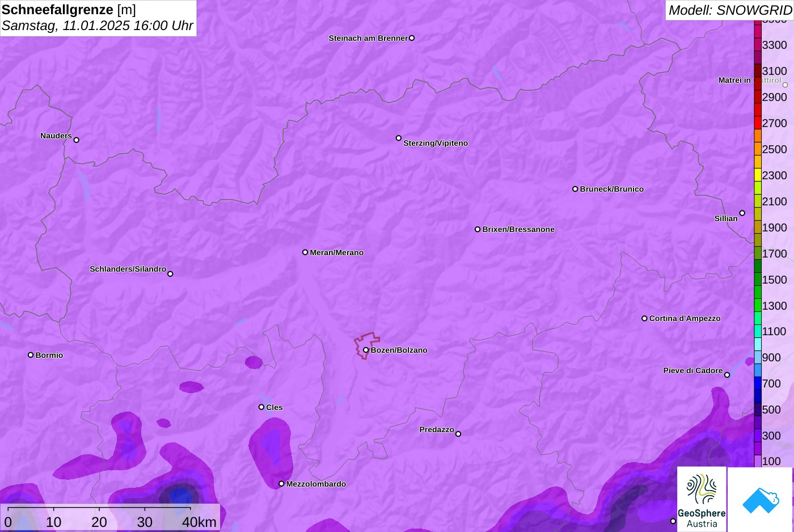Click the Pieve di Cadore marker
Image resolution: width=794 pixels, height=532 pixels.
tap(727, 375)
